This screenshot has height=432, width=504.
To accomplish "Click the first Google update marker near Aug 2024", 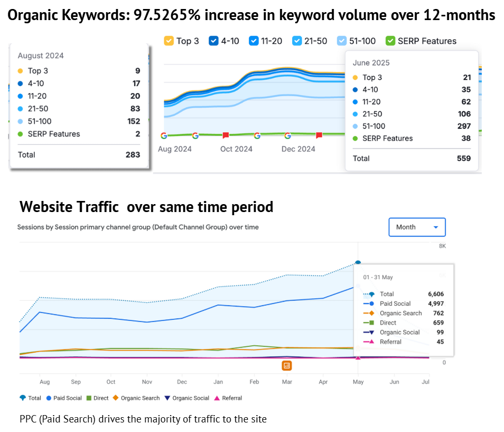I will (x=164, y=136).
